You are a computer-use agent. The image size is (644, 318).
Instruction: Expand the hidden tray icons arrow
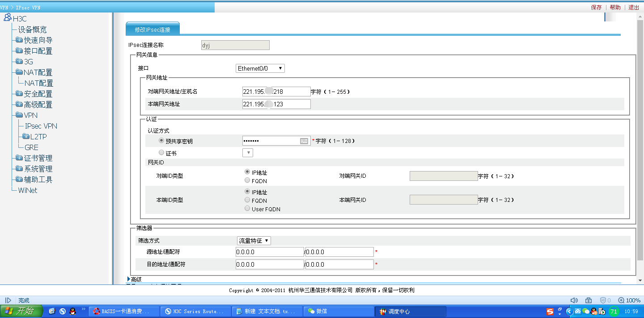pyautogui.click(x=569, y=311)
